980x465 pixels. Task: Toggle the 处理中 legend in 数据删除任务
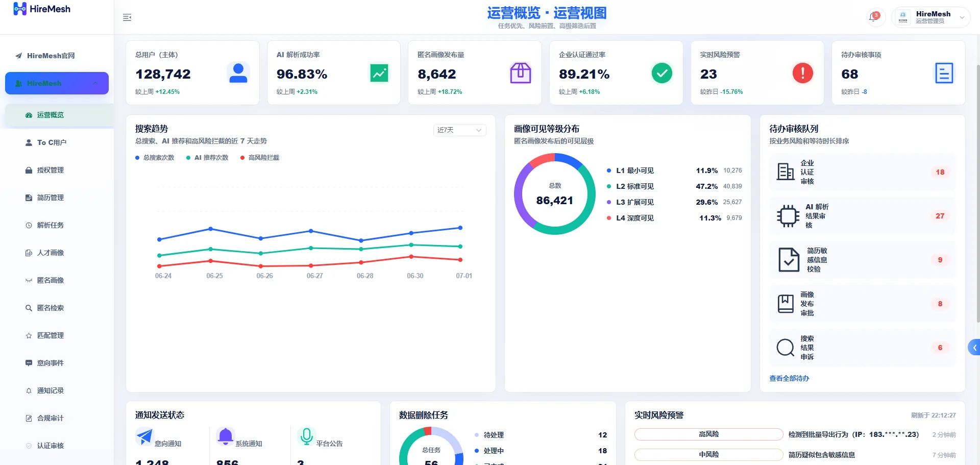coord(489,451)
